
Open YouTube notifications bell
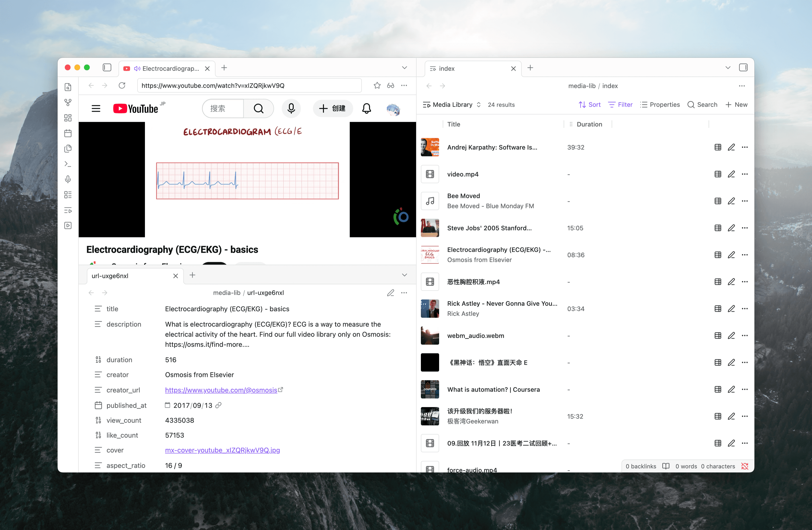click(x=366, y=109)
